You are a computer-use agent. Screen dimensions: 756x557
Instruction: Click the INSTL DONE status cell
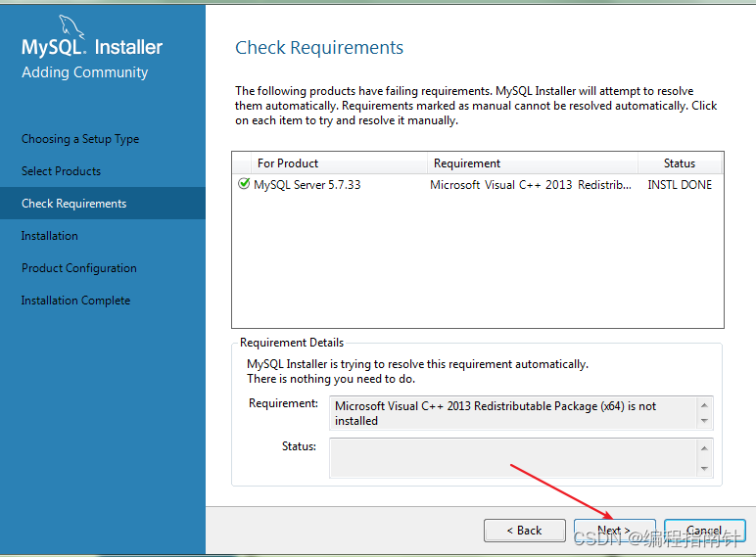tap(680, 185)
